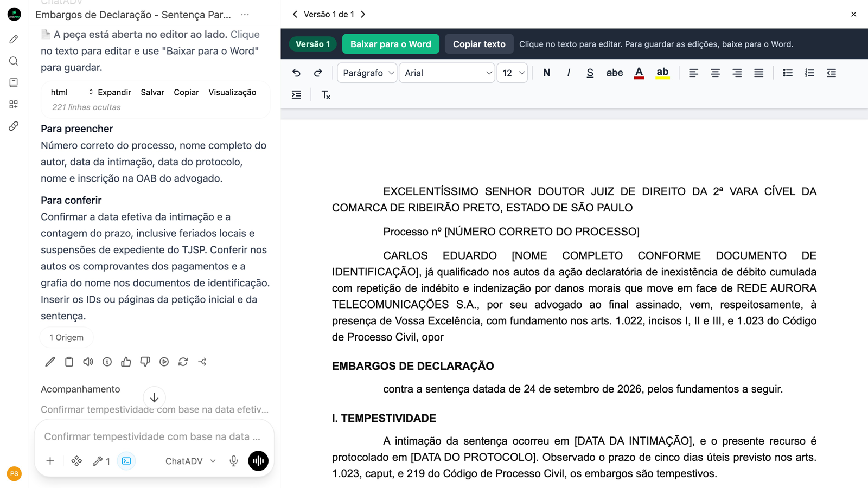Click Copiar on the html code block

click(186, 92)
